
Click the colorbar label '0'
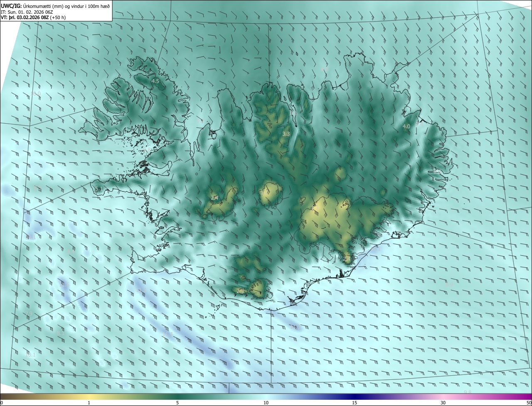(1, 403)
